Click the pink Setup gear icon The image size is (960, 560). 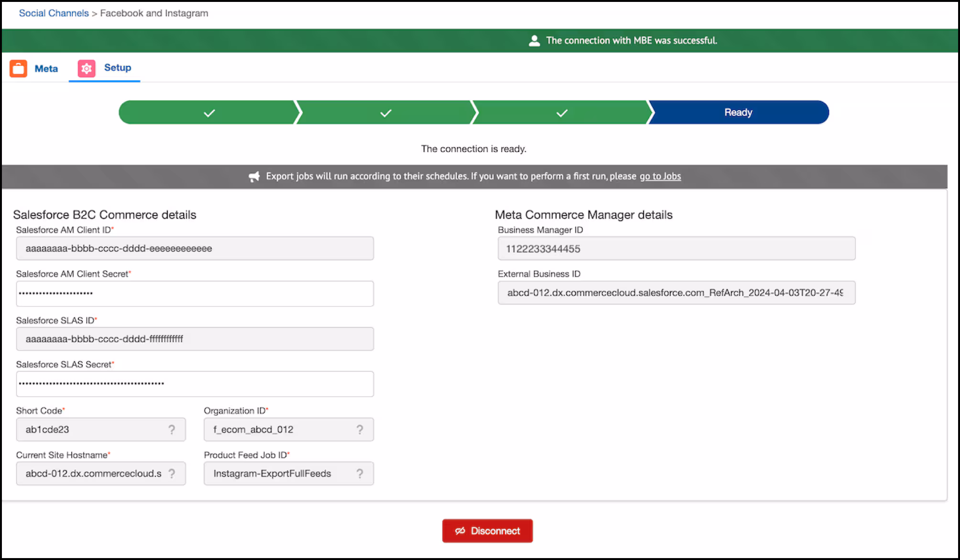click(x=87, y=68)
